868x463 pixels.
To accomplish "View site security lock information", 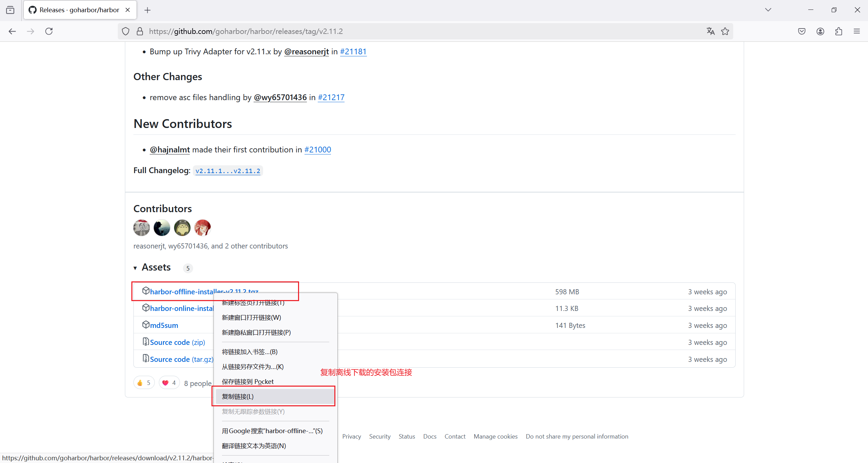I will pos(140,31).
